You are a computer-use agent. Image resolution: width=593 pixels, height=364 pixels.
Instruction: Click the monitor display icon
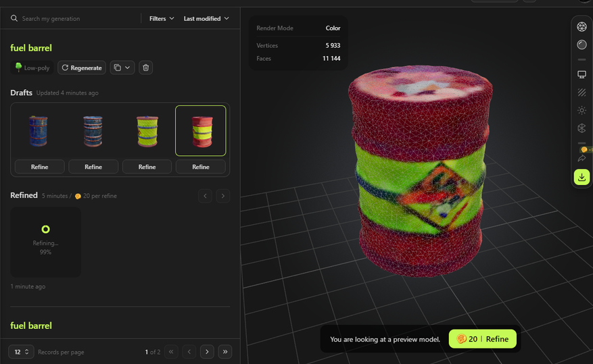(x=582, y=74)
